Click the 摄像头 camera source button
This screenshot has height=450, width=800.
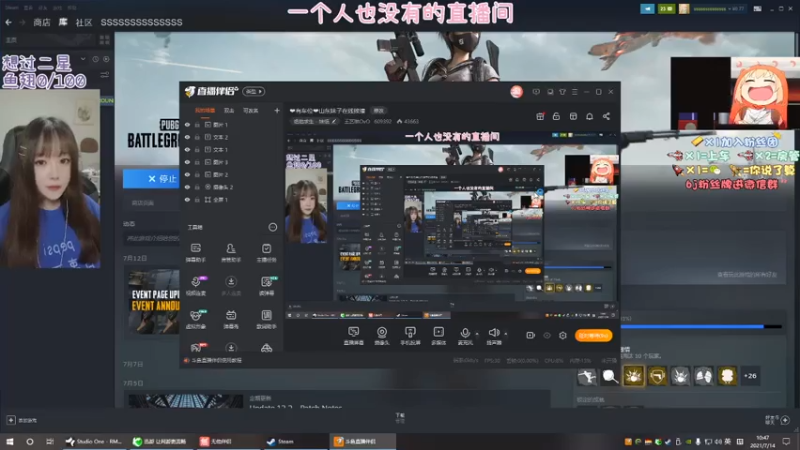[x=382, y=336]
